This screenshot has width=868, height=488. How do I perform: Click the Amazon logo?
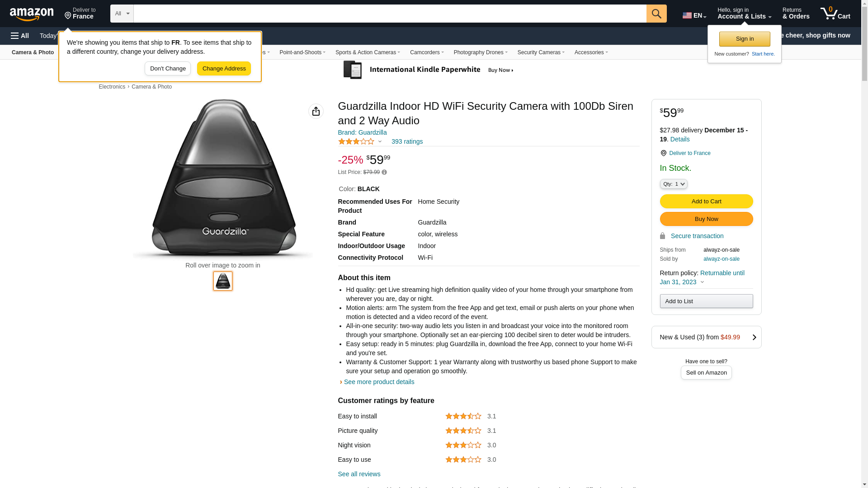[32, 14]
